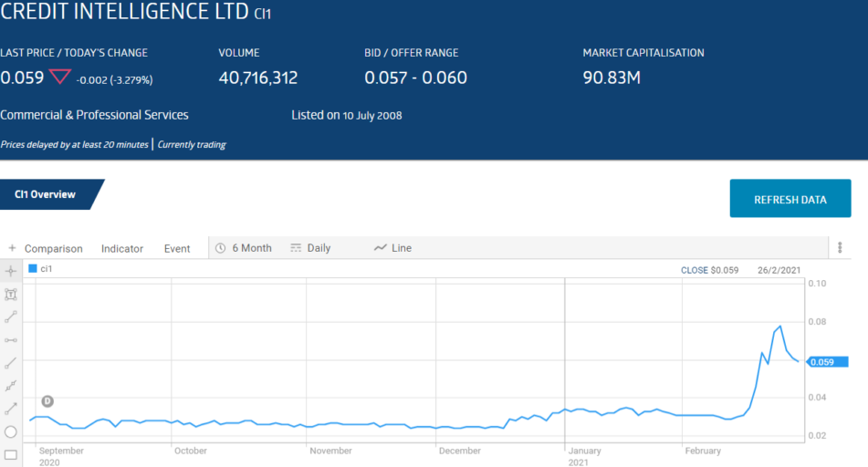Image resolution: width=868 pixels, height=467 pixels.
Task: Select the multi-point trend channel tool
Action: coord(11,386)
